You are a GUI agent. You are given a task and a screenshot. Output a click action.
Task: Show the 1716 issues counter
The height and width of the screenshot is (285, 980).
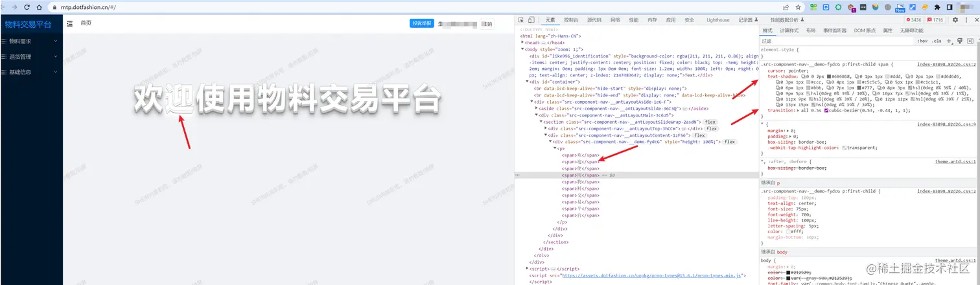(x=935, y=20)
